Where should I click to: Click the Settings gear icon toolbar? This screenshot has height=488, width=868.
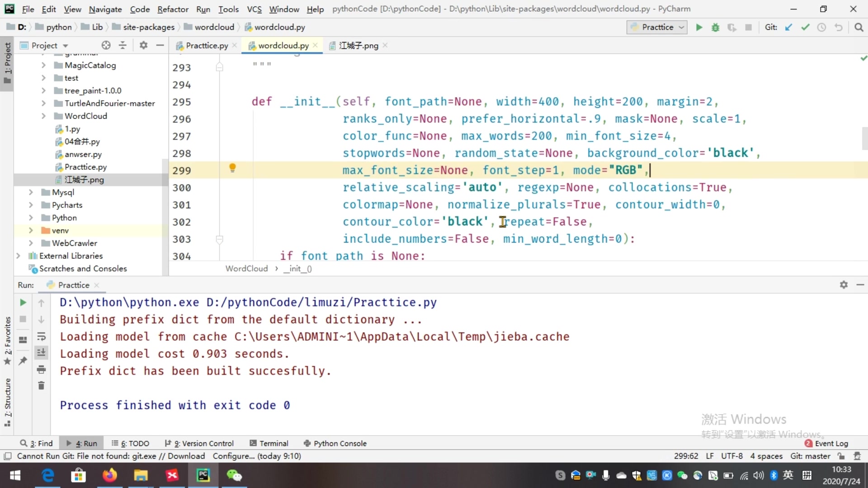(x=143, y=45)
